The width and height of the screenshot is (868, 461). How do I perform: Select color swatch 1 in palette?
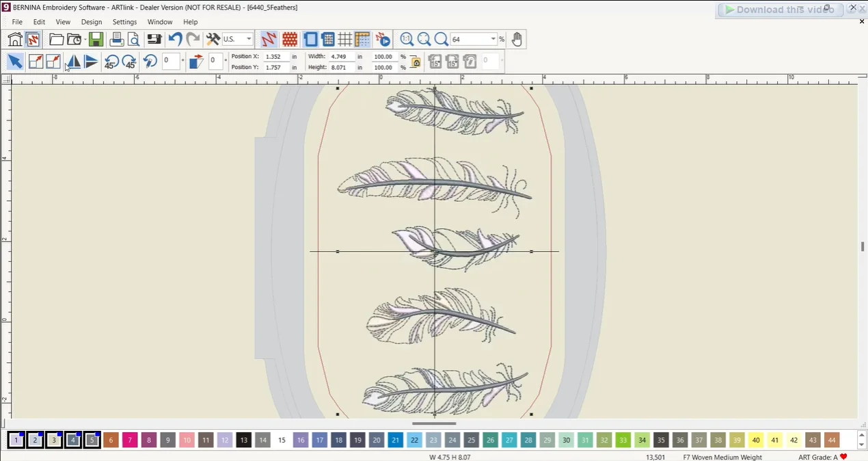(x=16, y=440)
